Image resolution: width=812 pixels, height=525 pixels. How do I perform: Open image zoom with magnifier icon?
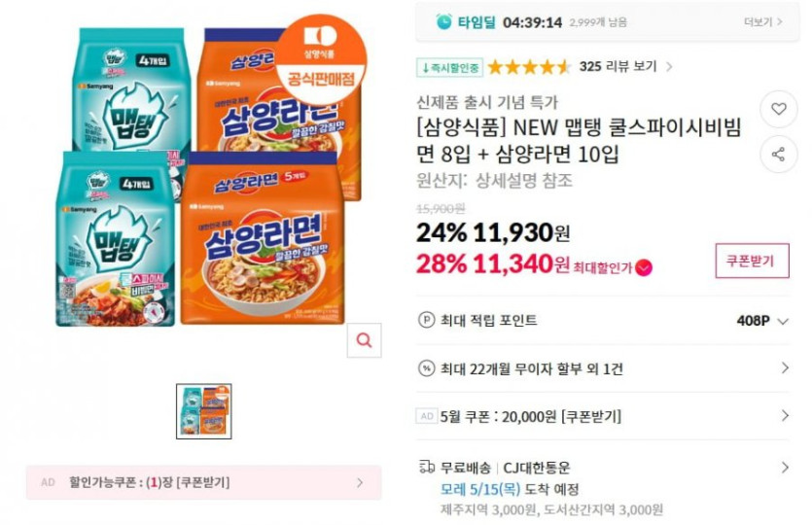(x=364, y=340)
